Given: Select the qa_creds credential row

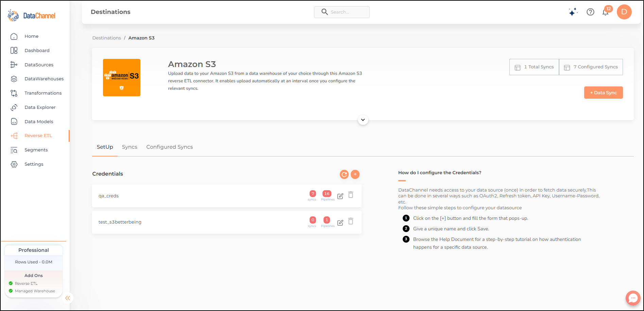Looking at the screenshot, I should 227,196.
